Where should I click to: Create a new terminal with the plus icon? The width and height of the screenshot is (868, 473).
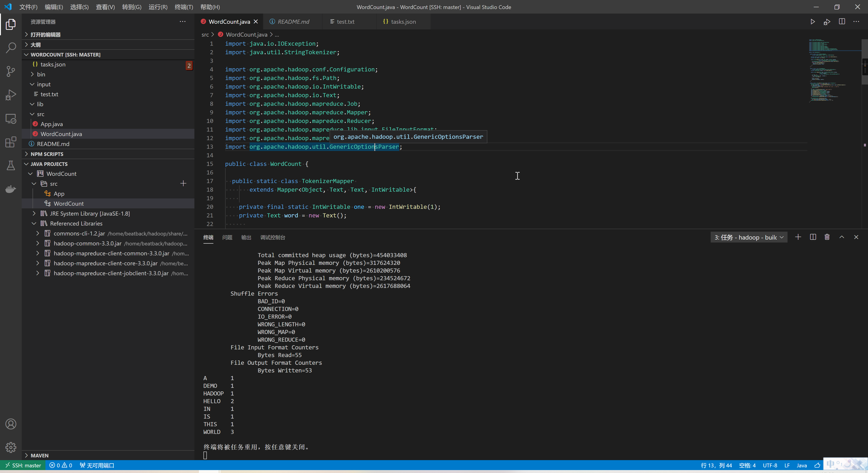pos(798,237)
